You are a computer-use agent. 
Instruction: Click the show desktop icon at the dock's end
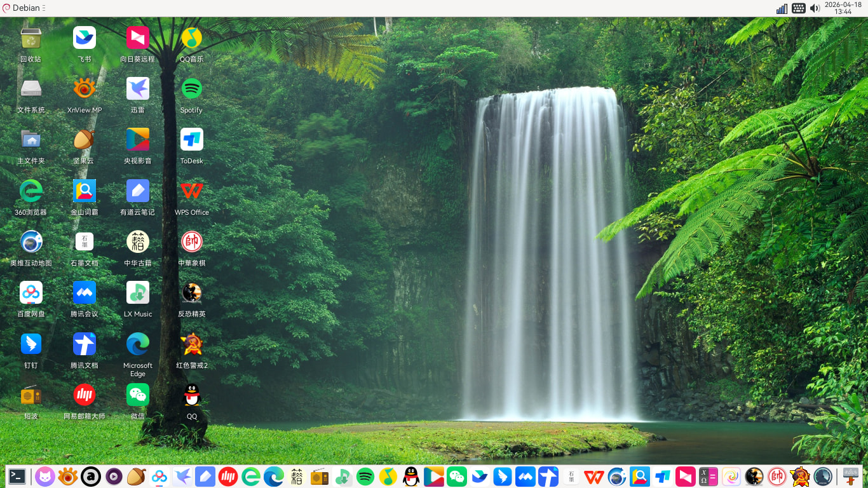tap(850, 476)
